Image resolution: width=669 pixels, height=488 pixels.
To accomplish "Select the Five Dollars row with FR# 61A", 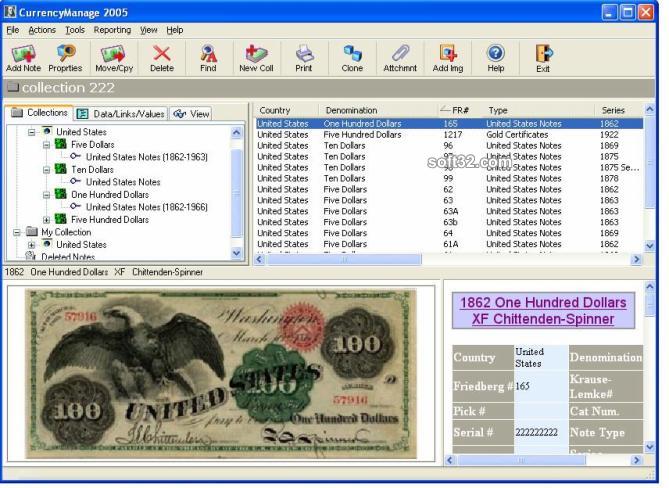I will pyautogui.click(x=449, y=244).
